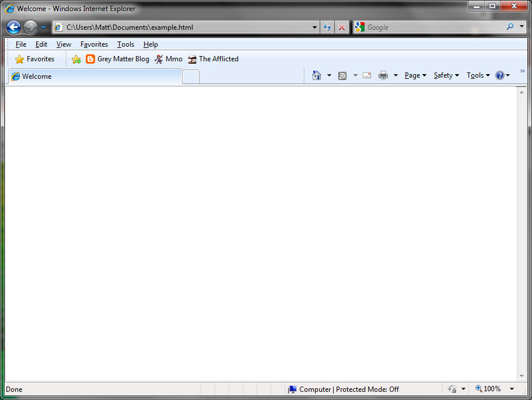This screenshot has width=532, height=400.
Task: Open the Tools menu in menu bar
Action: (125, 44)
